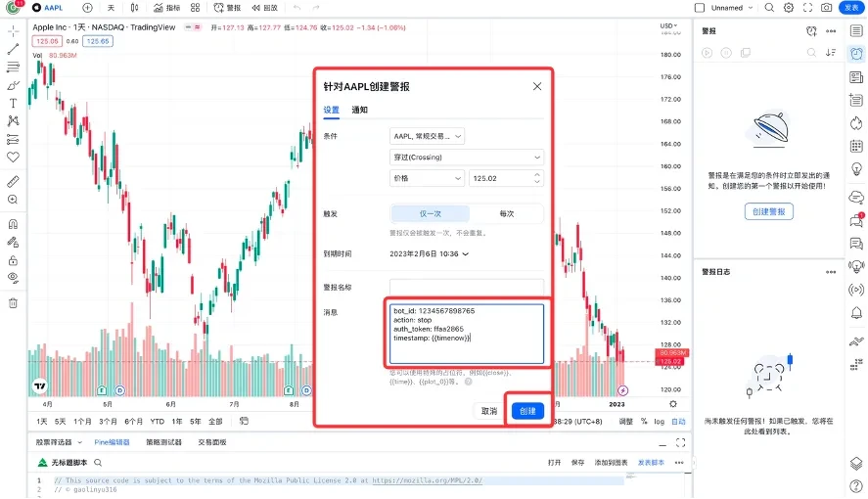The width and height of the screenshot is (868, 499).
Task: Increment the price value 125.02 stepper
Action: click(537, 175)
